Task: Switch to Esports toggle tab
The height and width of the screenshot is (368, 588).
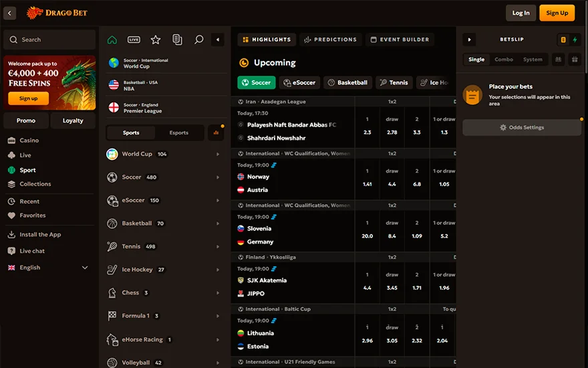Action: [179, 133]
